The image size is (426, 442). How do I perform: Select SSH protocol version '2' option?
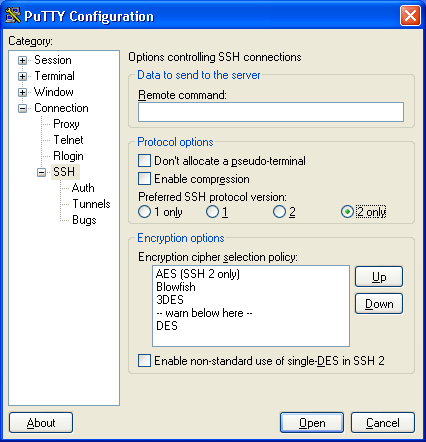(x=284, y=212)
